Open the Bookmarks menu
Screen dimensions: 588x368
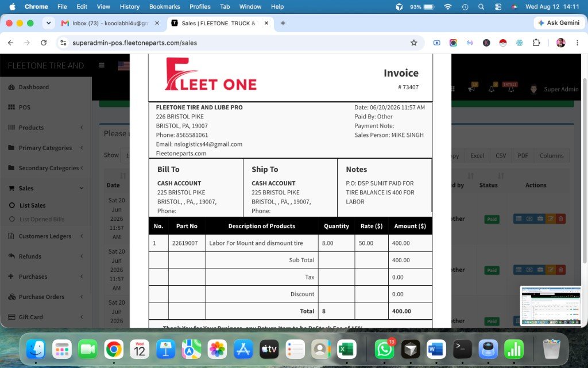tap(165, 7)
